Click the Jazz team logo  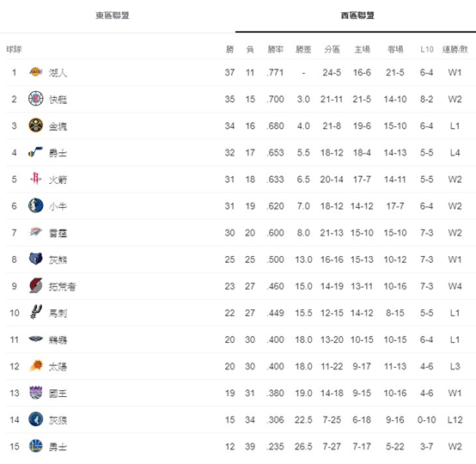pos(36,152)
